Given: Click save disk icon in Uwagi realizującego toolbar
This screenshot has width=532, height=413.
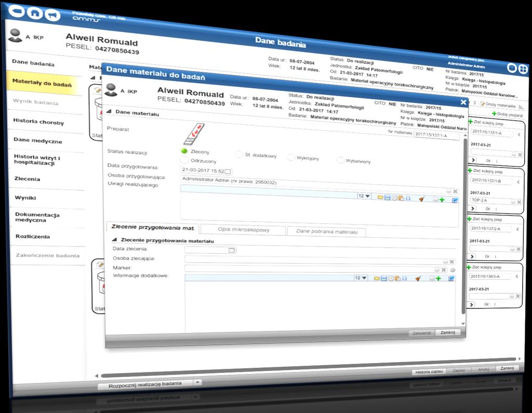Looking at the screenshot, I should pos(387,197).
